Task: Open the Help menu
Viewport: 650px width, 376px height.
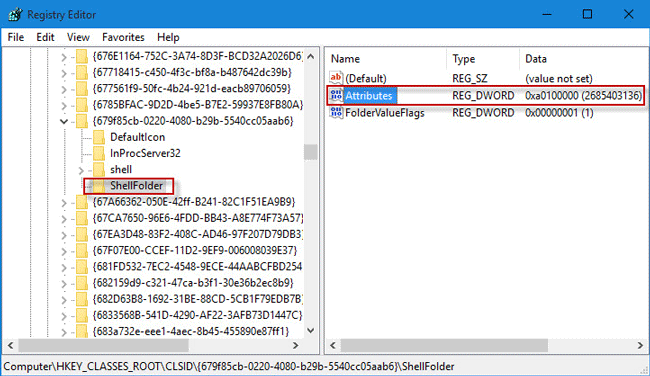Action: pyautogui.click(x=168, y=37)
